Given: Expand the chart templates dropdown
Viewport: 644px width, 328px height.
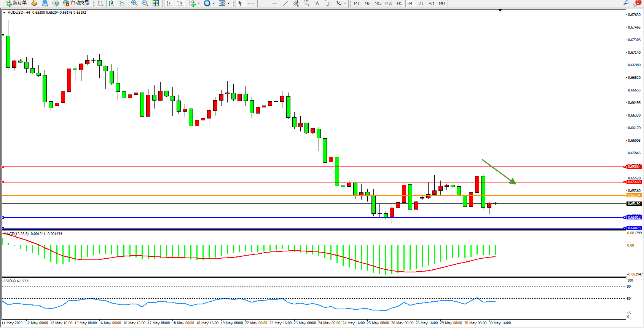Looking at the screenshot, I should (228, 3).
